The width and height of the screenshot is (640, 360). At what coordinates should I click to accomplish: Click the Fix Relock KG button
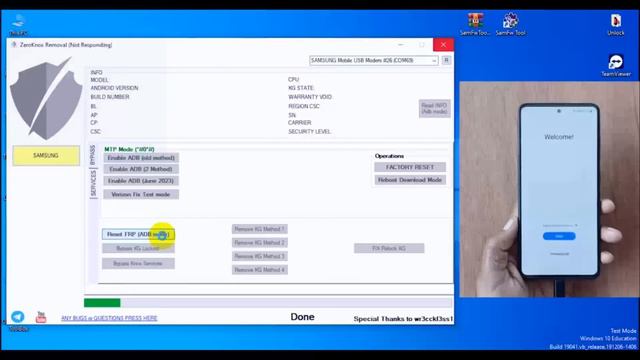point(389,248)
